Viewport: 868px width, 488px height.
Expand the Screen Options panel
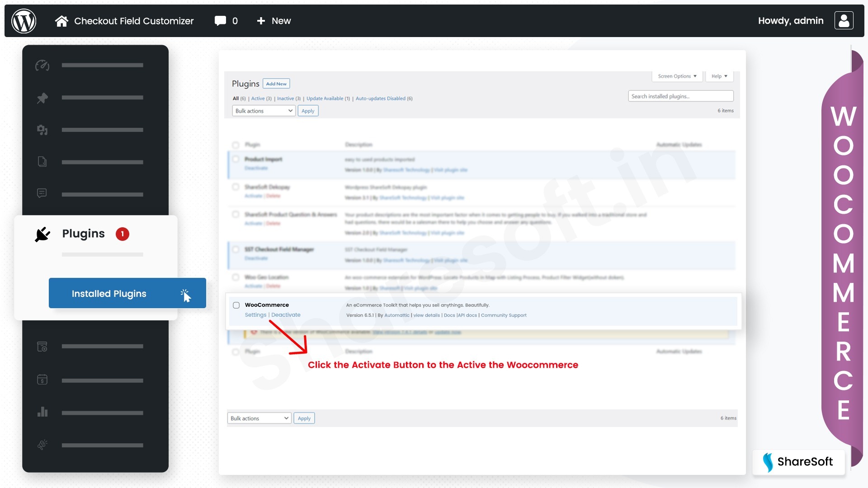pos(677,76)
